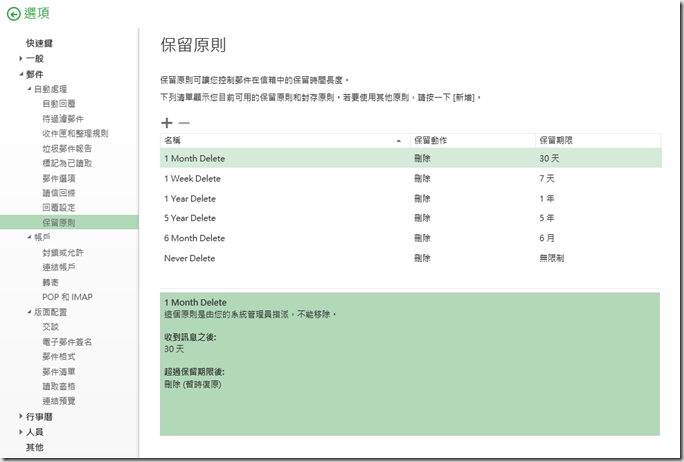Open 自動回覆 settings
The height and width of the screenshot is (462, 684).
(58, 103)
